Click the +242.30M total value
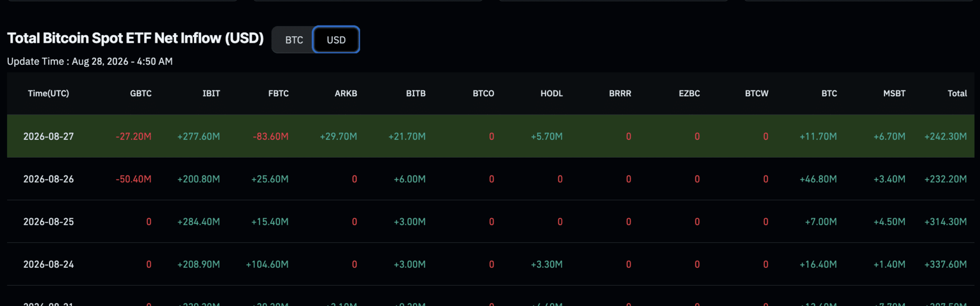The height and width of the screenshot is (306, 980). pos(945,136)
